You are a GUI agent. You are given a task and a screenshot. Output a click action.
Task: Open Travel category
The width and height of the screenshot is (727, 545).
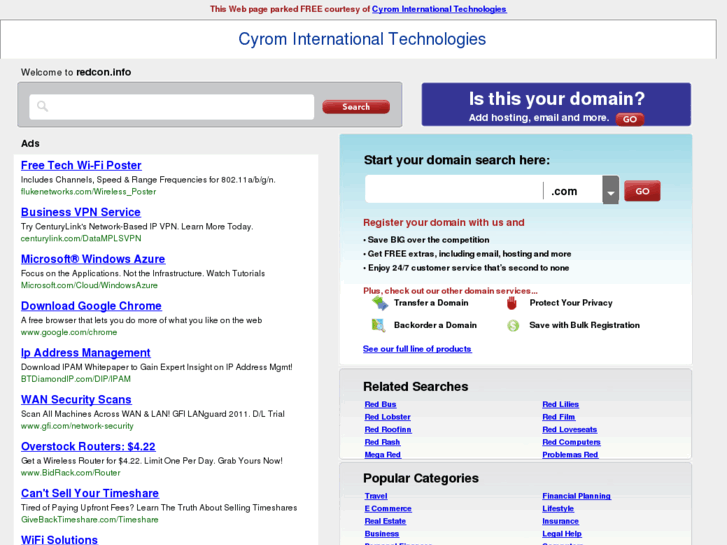point(376,496)
